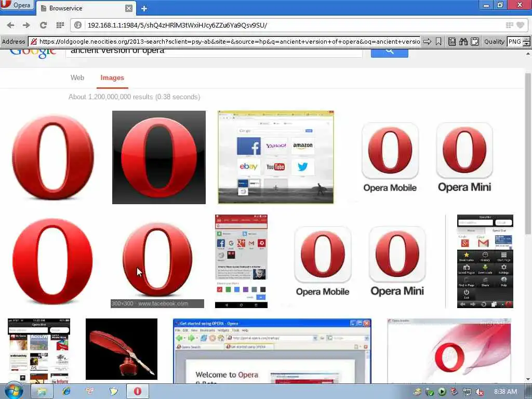This screenshot has width=532, height=399.
Task: Click the page vertical scrollbar thumb
Action: [528, 153]
